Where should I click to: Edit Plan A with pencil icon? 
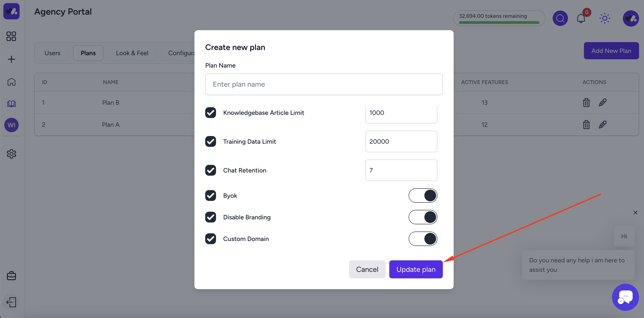[603, 124]
